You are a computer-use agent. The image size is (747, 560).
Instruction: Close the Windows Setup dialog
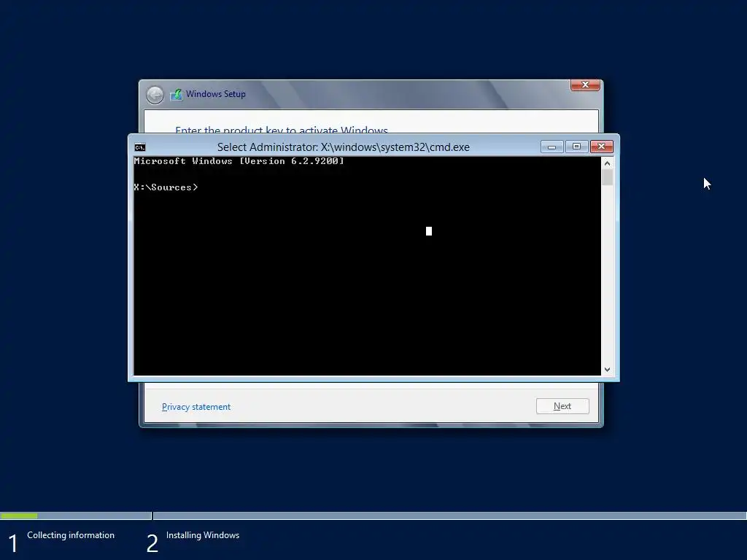tap(586, 85)
